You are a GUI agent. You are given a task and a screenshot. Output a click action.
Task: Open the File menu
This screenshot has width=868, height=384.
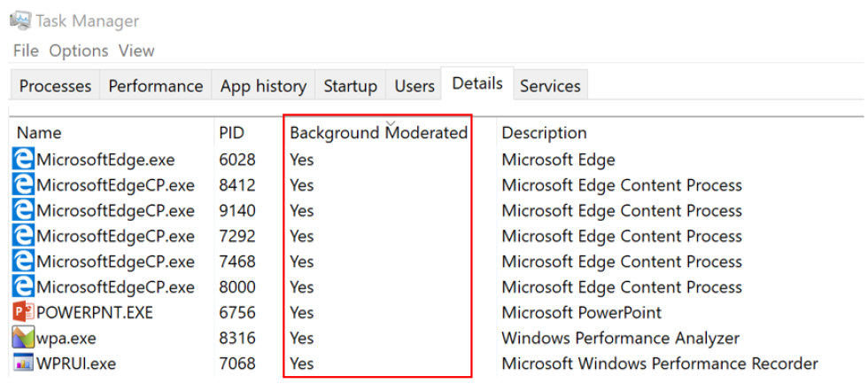click(x=26, y=51)
